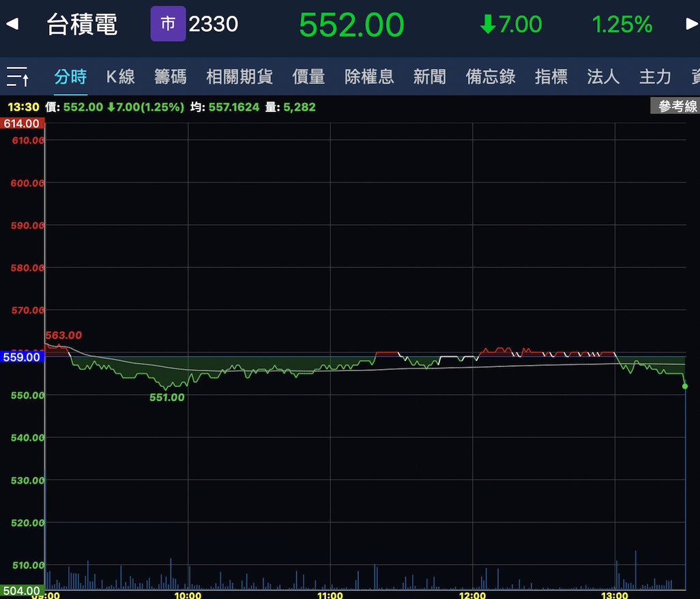Click the 530.00 price axis label

pos(28,481)
